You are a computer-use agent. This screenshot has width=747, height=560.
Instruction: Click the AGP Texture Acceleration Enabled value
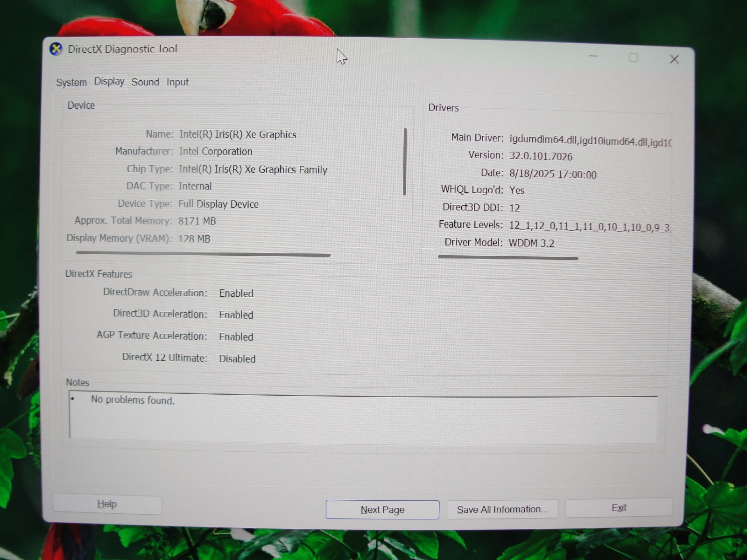point(236,337)
